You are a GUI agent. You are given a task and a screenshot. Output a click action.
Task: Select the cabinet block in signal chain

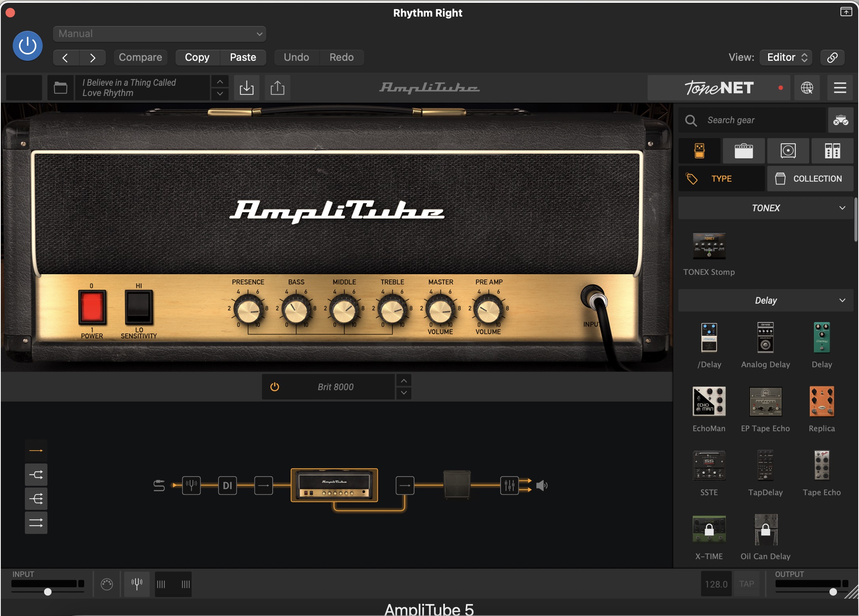[x=457, y=485]
